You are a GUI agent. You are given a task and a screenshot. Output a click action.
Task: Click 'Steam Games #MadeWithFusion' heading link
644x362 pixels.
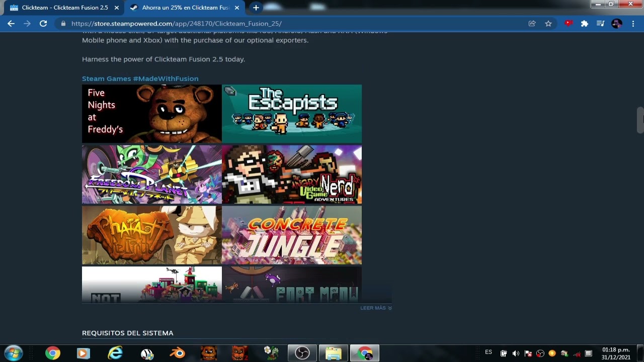click(140, 78)
